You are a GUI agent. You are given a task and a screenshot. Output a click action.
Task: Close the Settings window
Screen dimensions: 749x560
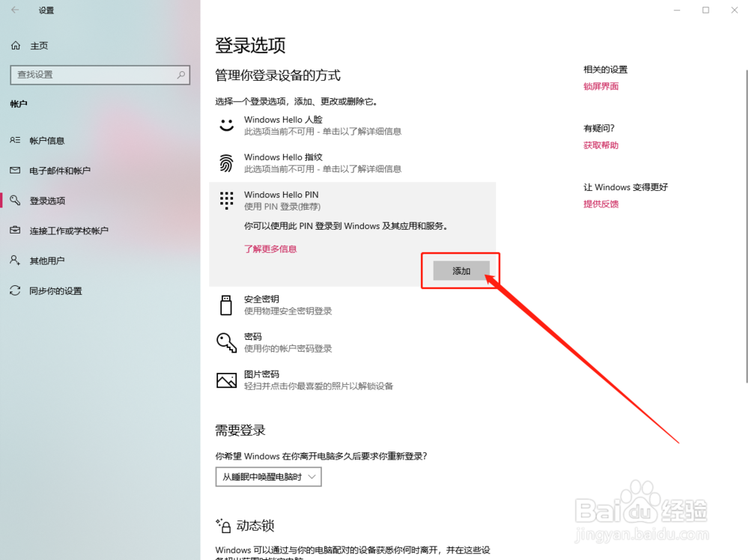[734, 10]
